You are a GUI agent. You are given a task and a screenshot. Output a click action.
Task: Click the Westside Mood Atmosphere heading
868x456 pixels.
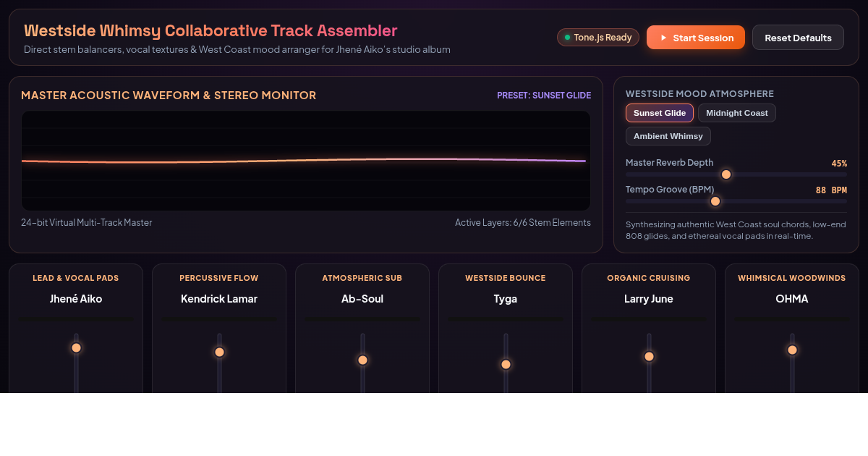pyautogui.click(x=699, y=94)
